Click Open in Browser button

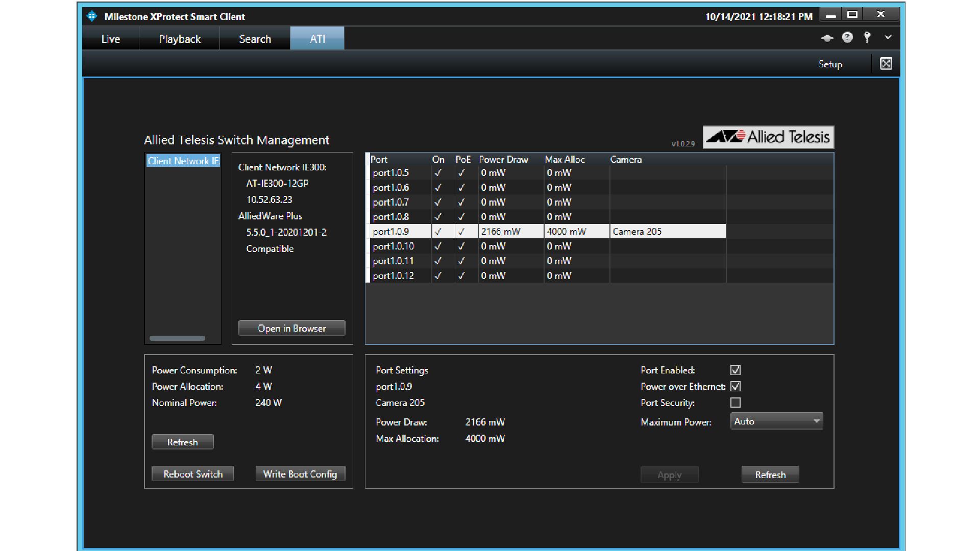click(x=292, y=328)
